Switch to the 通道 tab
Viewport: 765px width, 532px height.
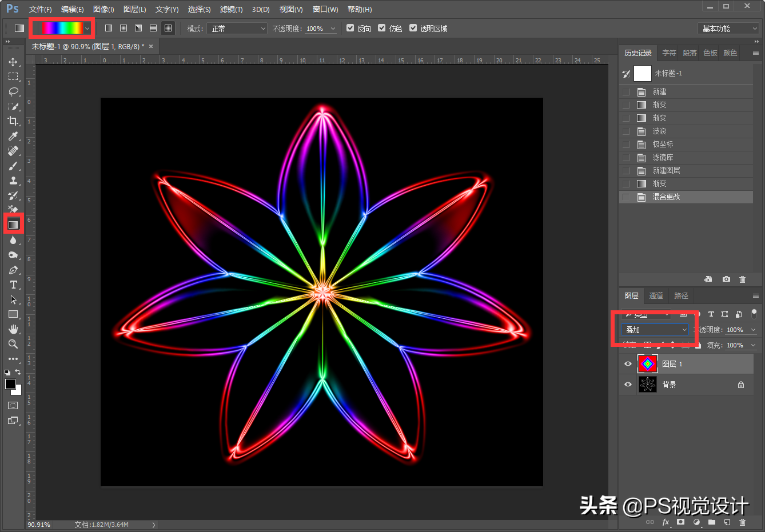pyautogui.click(x=656, y=295)
